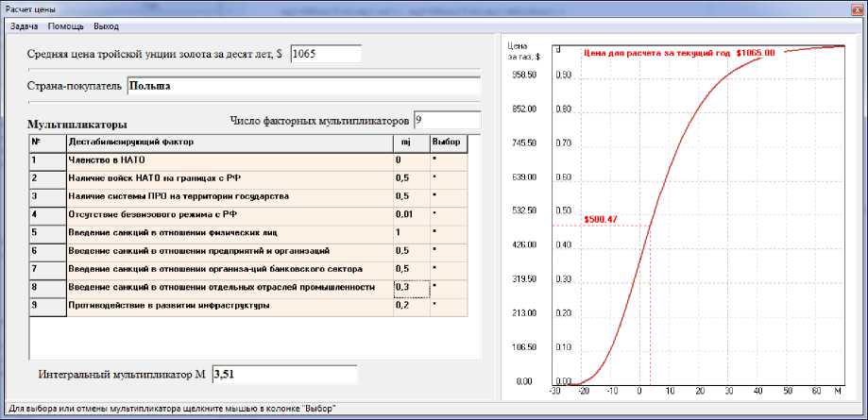Open the Задача menu
Image resolution: width=868 pixels, height=420 pixels.
pyautogui.click(x=24, y=26)
